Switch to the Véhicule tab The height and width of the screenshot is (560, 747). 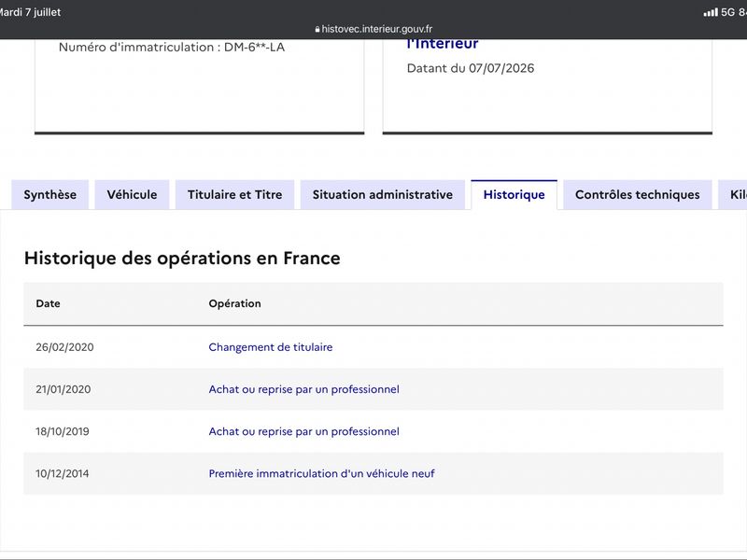(x=132, y=195)
